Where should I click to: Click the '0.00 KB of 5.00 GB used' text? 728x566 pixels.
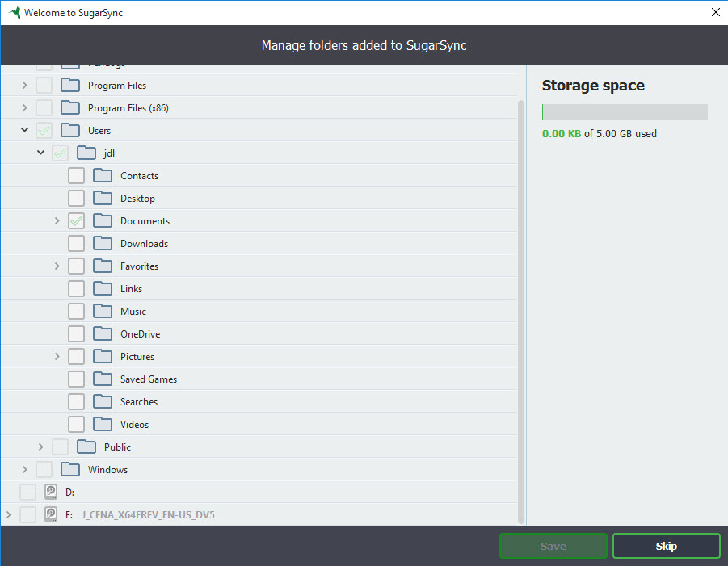600,133
